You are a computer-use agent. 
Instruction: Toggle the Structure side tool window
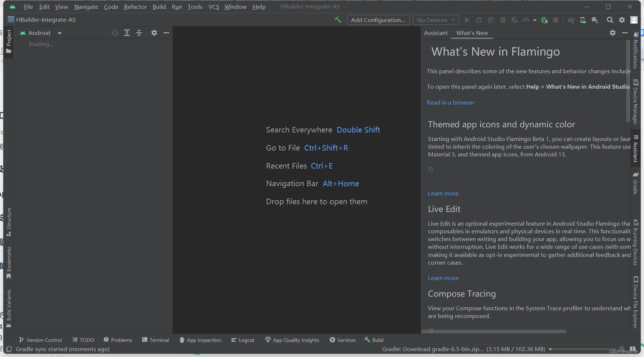click(x=9, y=222)
